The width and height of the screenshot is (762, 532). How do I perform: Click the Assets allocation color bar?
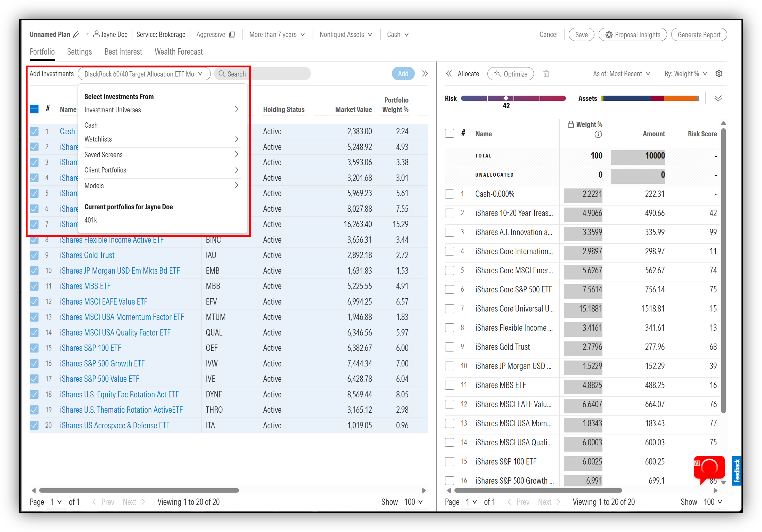(x=650, y=98)
